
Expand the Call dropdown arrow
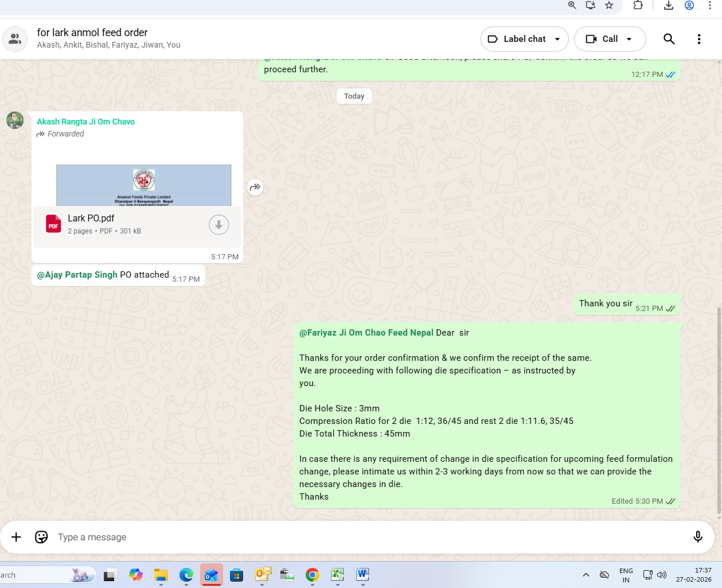pyautogui.click(x=629, y=39)
